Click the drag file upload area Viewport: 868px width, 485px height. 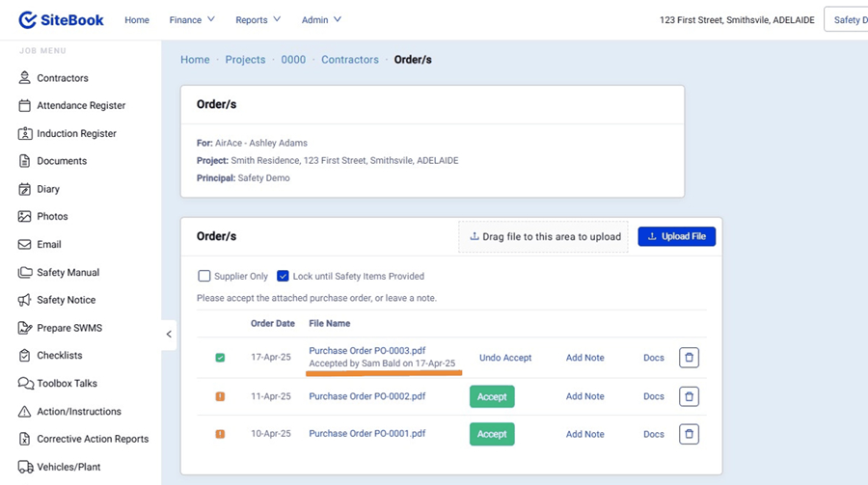click(x=545, y=236)
